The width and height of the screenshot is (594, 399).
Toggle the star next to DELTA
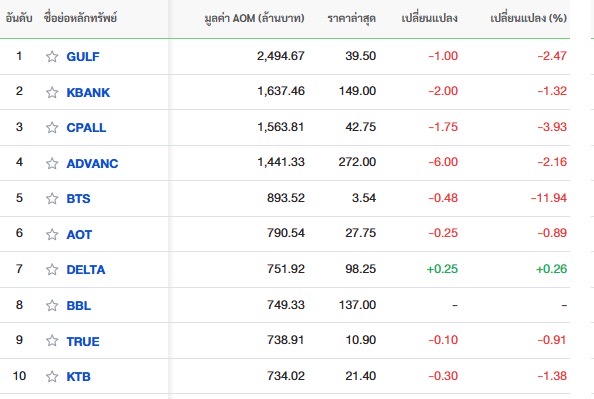(52, 269)
